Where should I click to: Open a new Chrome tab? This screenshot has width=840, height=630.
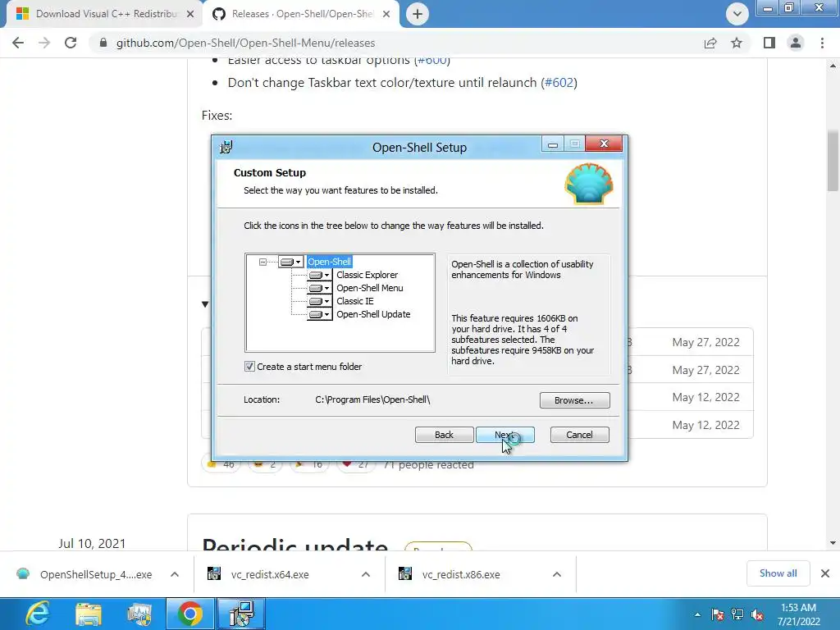pyautogui.click(x=418, y=14)
